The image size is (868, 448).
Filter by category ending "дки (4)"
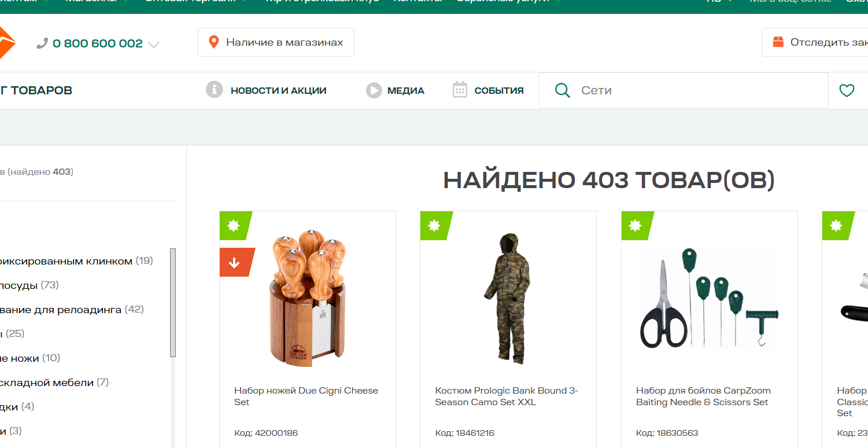17,407
